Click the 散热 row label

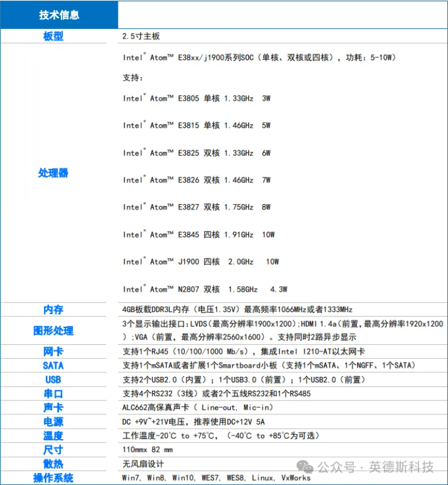coord(53,464)
